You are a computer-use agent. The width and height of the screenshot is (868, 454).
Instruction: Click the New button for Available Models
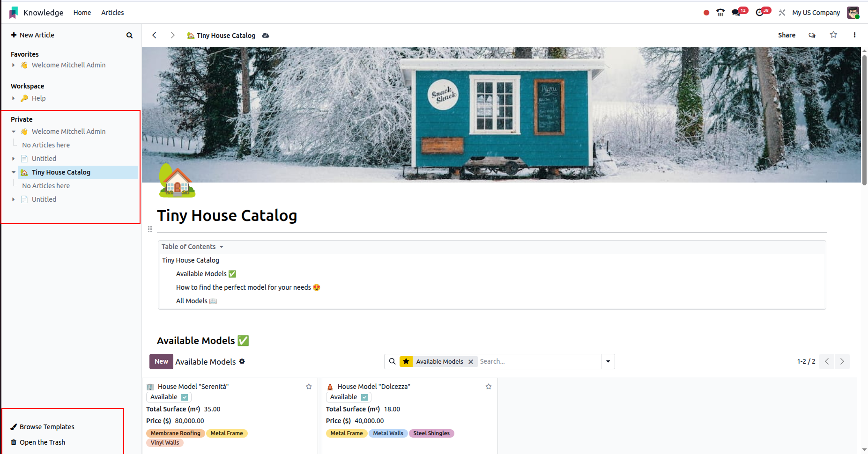(x=161, y=361)
